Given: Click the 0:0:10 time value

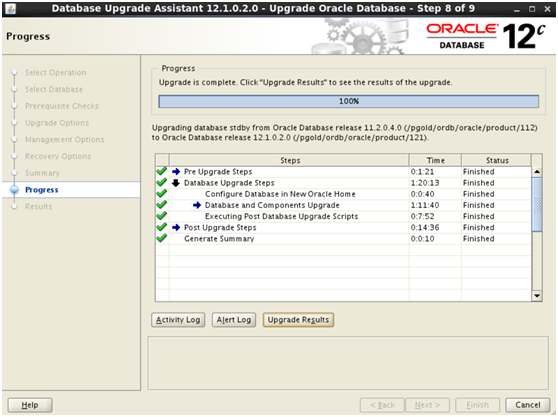Looking at the screenshot, I should click(422, 239).
